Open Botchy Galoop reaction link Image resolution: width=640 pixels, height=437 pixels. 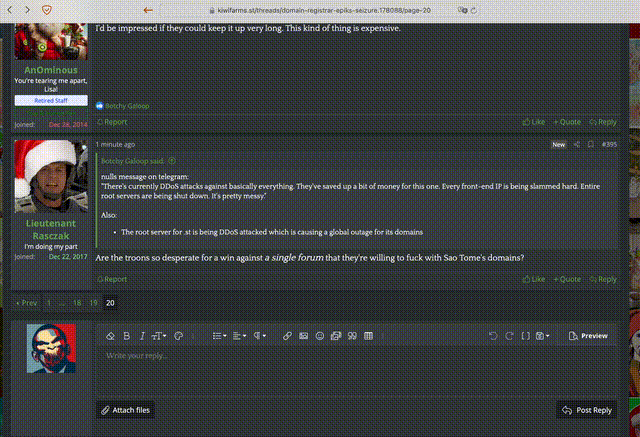pos(127,106)
